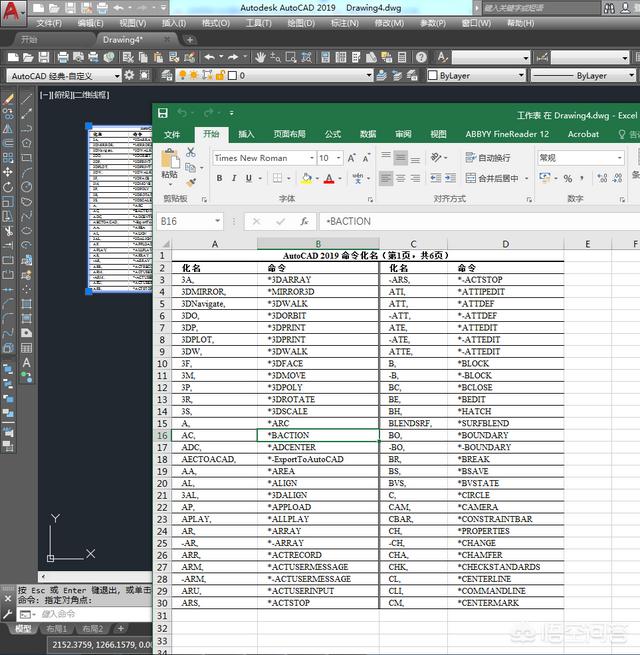This screenshot has width=640, height=655.
Task: Click the AutoCAD help question mark icon
Action: click(421, 57)
